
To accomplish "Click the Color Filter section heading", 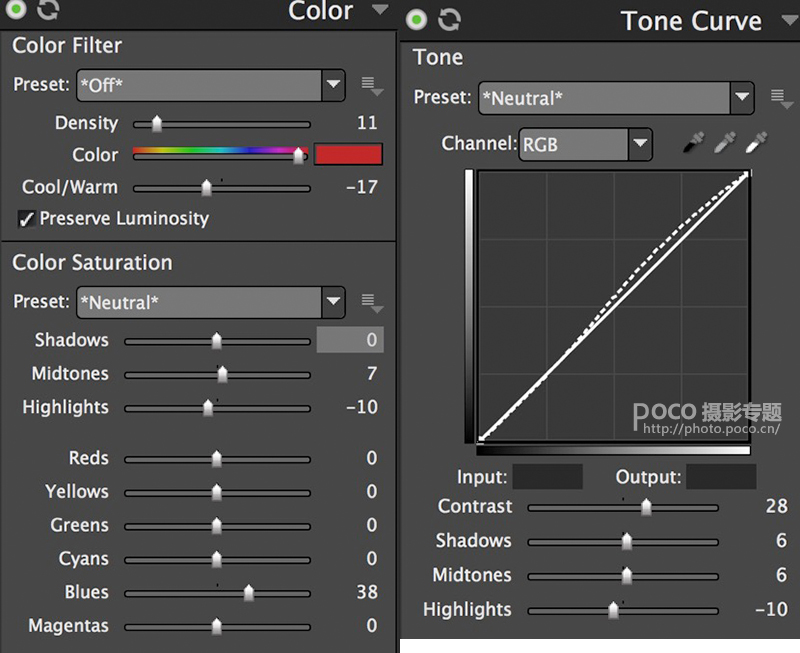I will coord(67,45).
